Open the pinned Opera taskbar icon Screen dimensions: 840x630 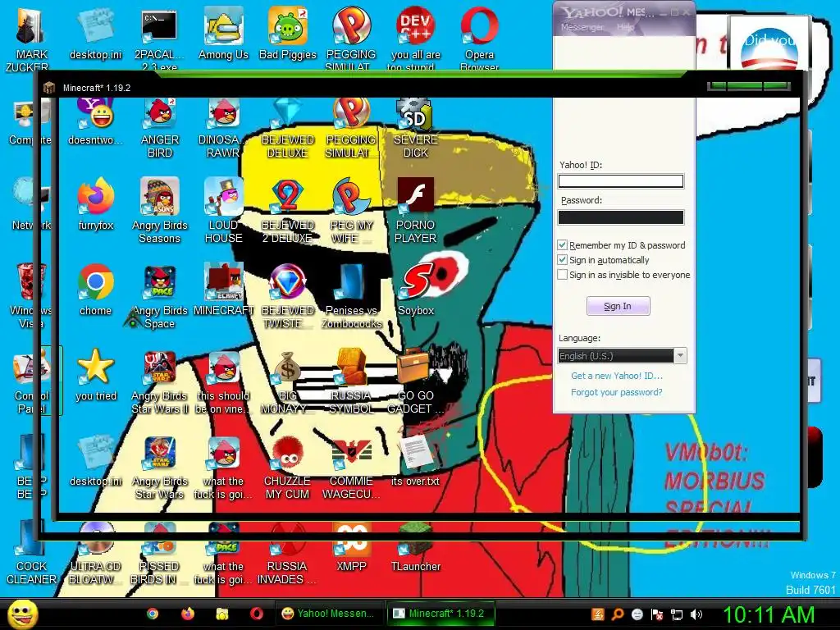(257, 614)
